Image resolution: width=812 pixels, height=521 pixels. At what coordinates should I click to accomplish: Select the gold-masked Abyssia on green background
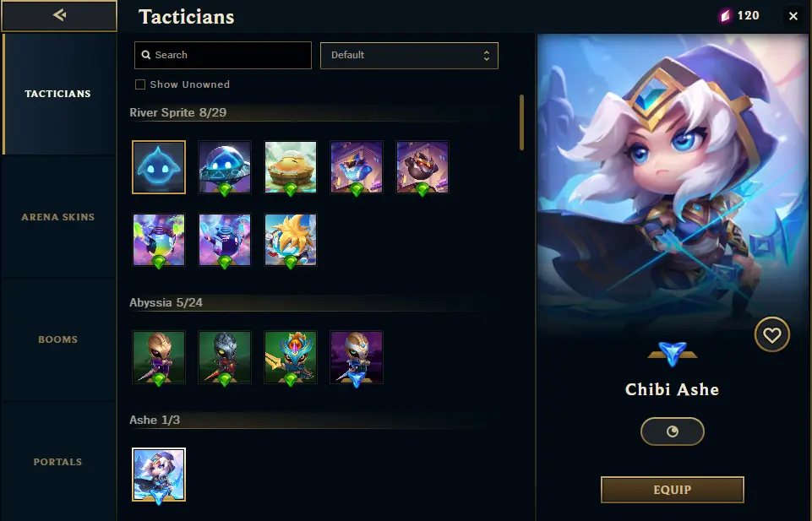[x=159, y=357]
